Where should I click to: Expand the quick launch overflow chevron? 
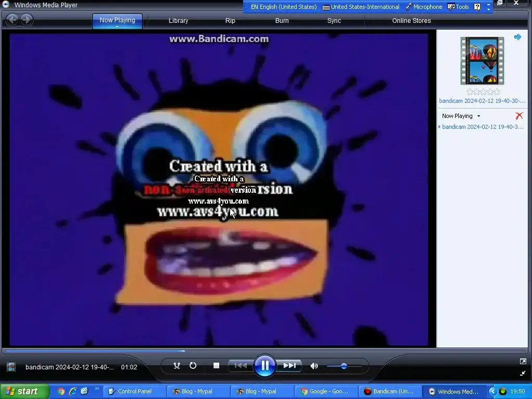click(x=97, y=389)
